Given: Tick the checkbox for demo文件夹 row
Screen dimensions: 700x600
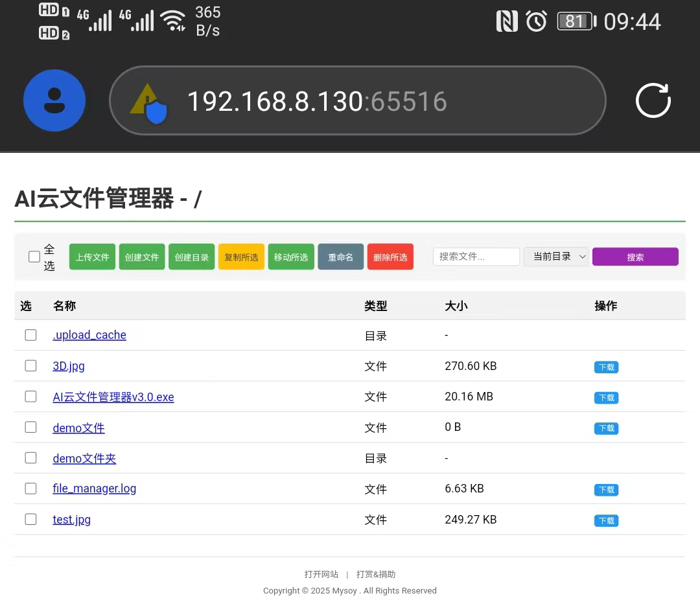Looking at the screenshot, I should click(31, 458).
